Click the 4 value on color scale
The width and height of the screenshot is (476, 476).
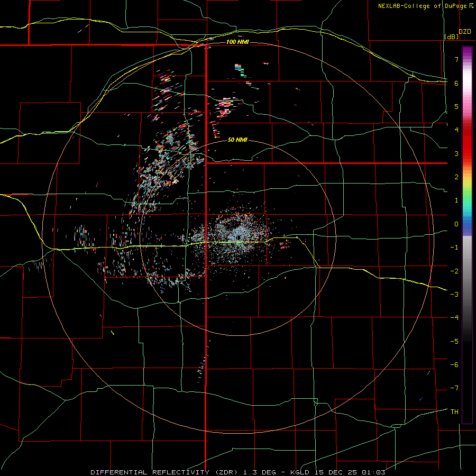pos(456,130)
